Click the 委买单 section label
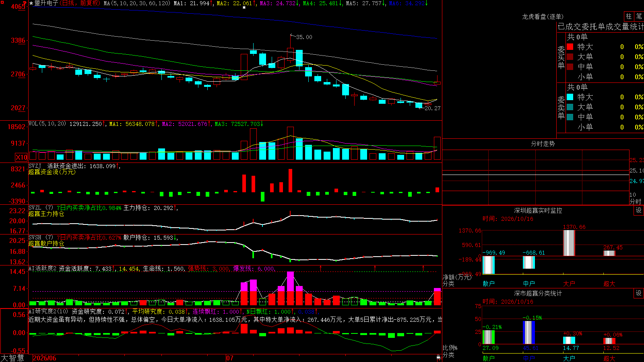 pos(561,57)
